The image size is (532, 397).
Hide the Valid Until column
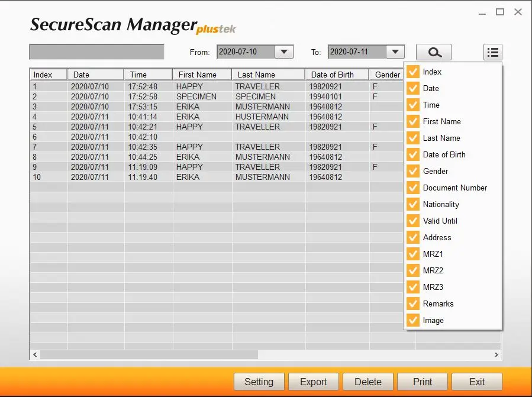point(413,221)
